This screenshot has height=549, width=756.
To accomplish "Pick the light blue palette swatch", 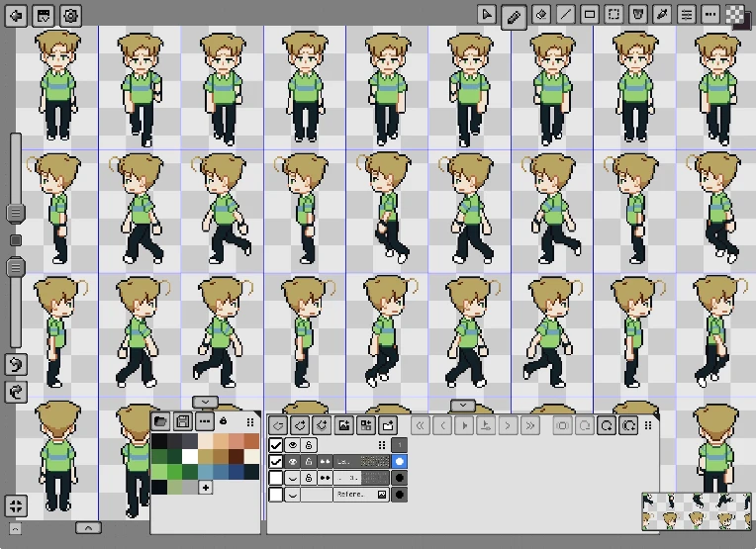I will (206, 472).
